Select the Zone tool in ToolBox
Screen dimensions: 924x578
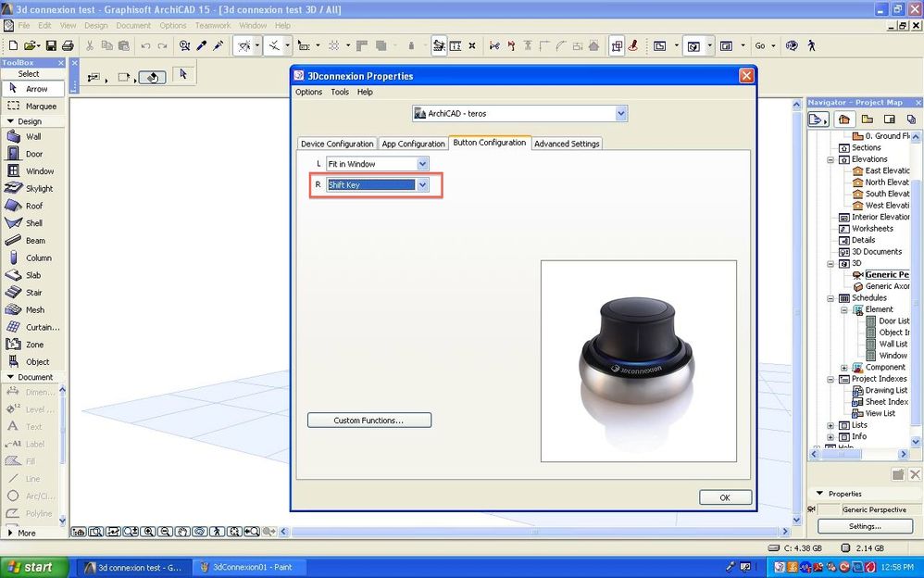click(33, 345)
